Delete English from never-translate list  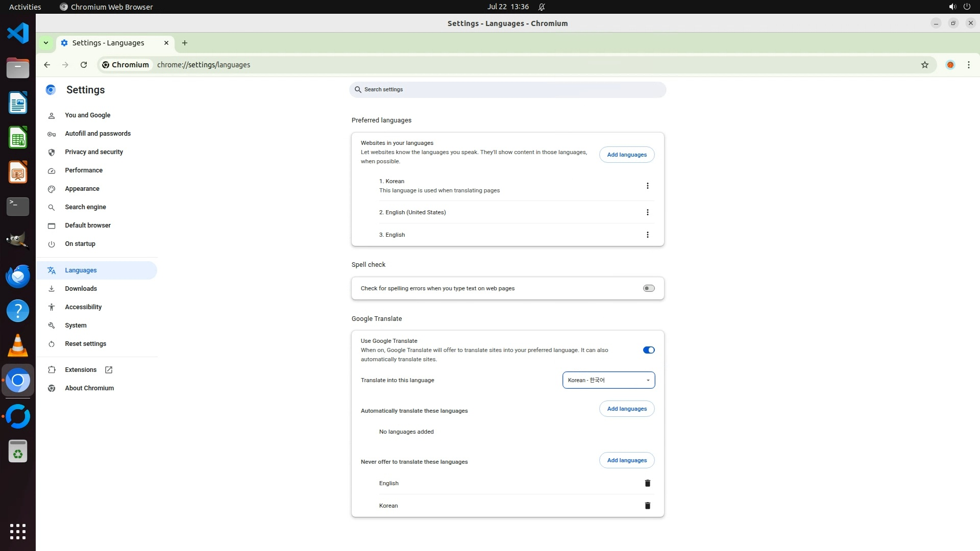[647, 483]
